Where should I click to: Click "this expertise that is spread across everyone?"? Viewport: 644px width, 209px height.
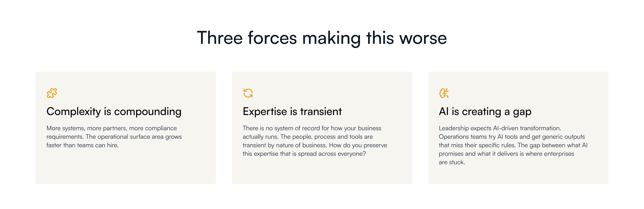click(x=304, y=154)
